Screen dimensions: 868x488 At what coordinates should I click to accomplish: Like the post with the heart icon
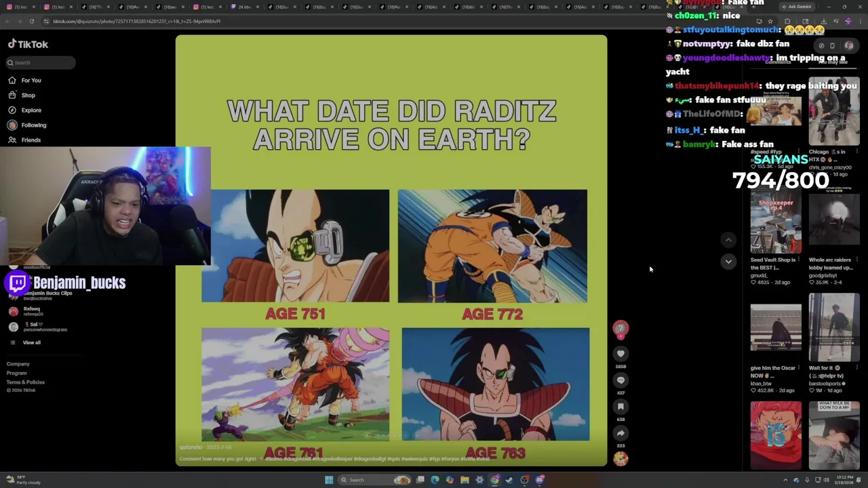pyautogui.click(x=620, y=354)
